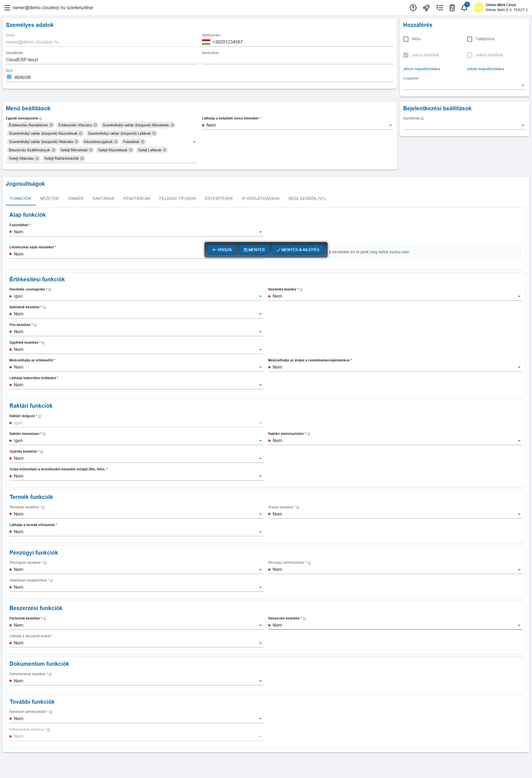The height and width of the screenshot is (778, 532).
Task: Click the rocket icon in header
Action: pyautogui.click(x=426, y=8)
